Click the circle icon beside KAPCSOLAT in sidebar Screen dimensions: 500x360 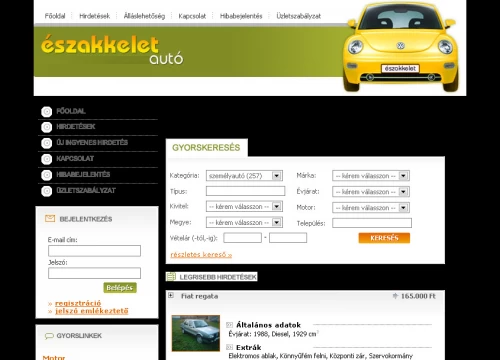[x=47, y=159]
